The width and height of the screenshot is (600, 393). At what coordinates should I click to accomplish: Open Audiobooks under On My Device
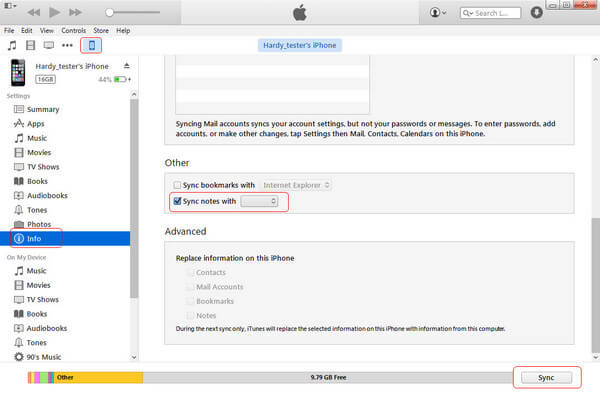(65, 328)
